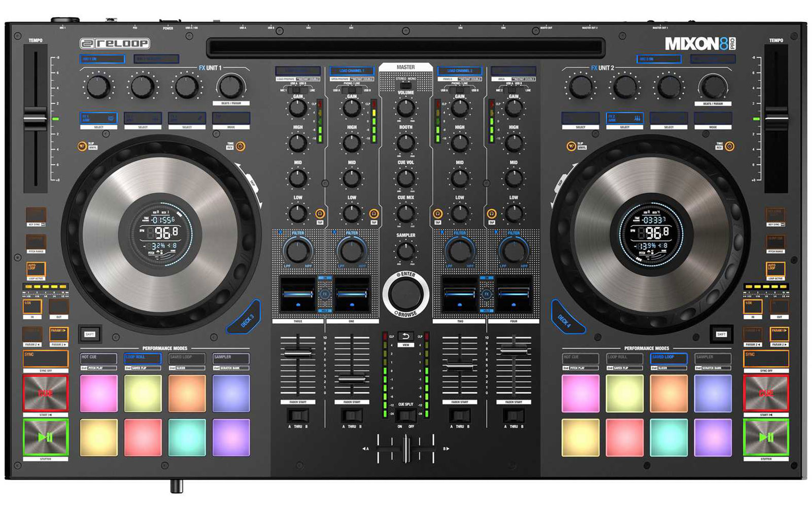The width and height of the screenshot is (812, 511).
Task: Flip channel FOUR fader start A/THRU/B switch
Action: click(514, 416)
